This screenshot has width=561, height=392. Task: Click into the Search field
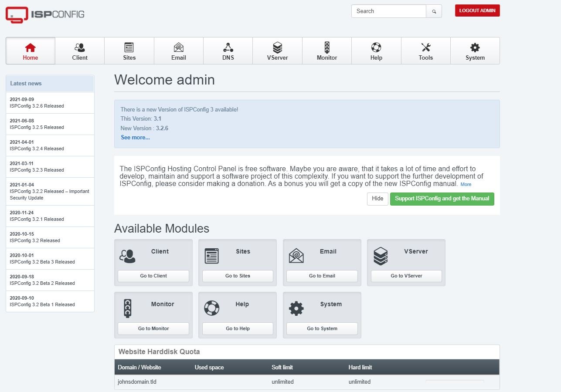pyautogui.click(x=388, y=11)
